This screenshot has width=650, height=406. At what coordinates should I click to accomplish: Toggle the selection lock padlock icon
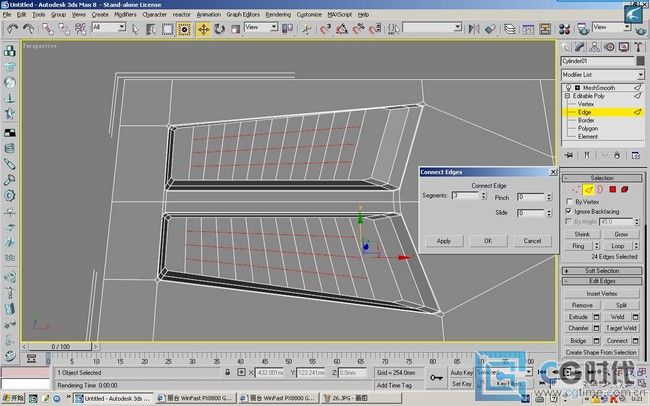[x=228, y=372]
